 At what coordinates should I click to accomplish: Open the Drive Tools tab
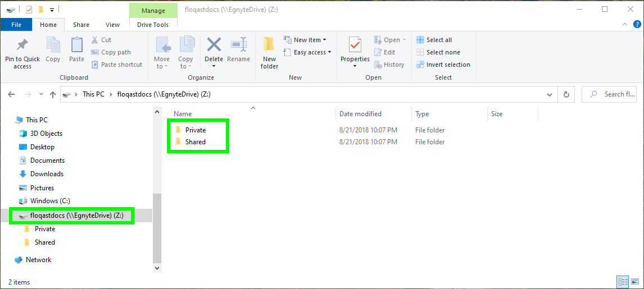point(153,25)
